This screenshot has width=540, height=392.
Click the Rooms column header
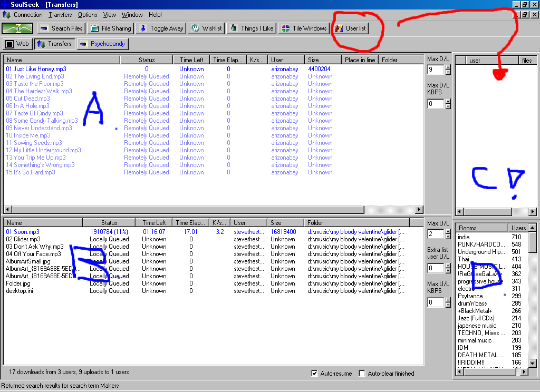click(x=481, y=228)
